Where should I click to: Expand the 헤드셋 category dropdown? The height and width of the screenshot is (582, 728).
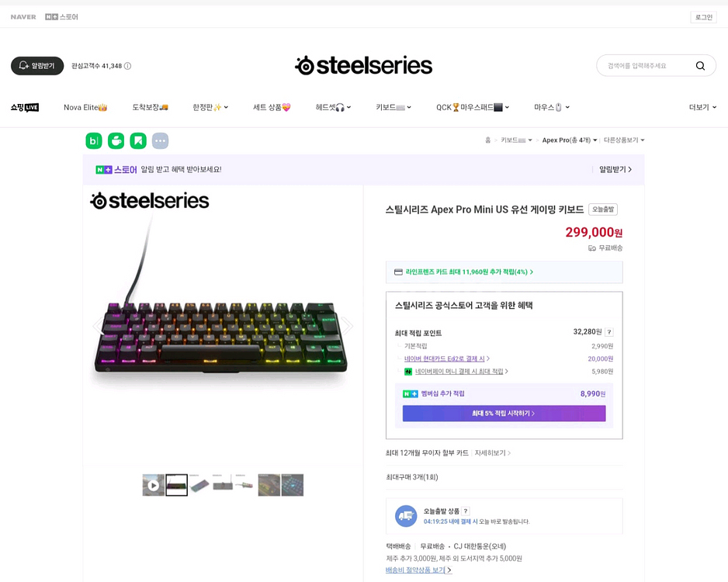333,107
